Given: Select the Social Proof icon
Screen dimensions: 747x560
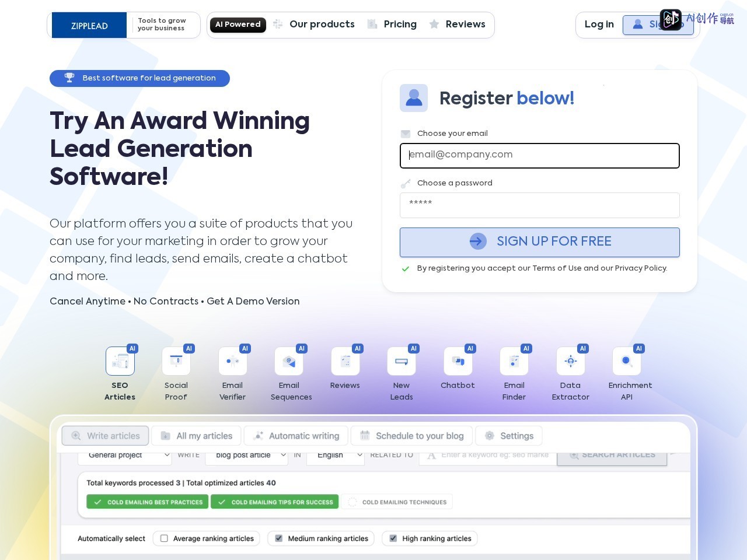Looking at the screenshot, I should click(176, 361).
